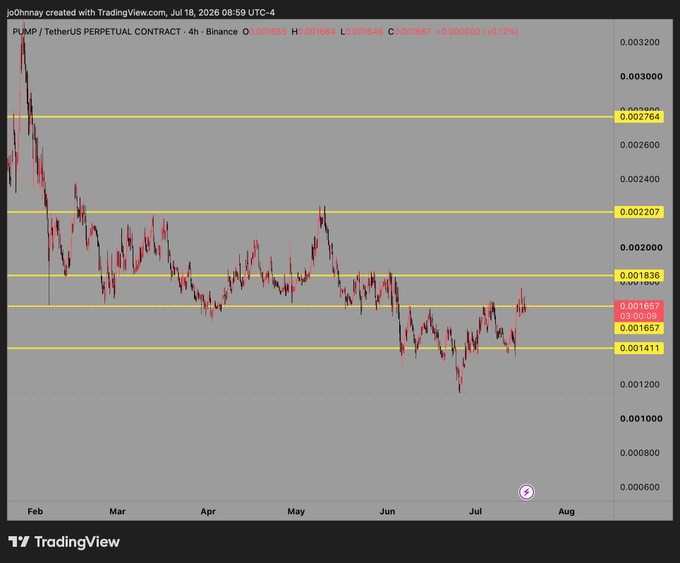Screen dimensions: 680x563
Task: Click the Aug label on time axis
Action: 566,511
